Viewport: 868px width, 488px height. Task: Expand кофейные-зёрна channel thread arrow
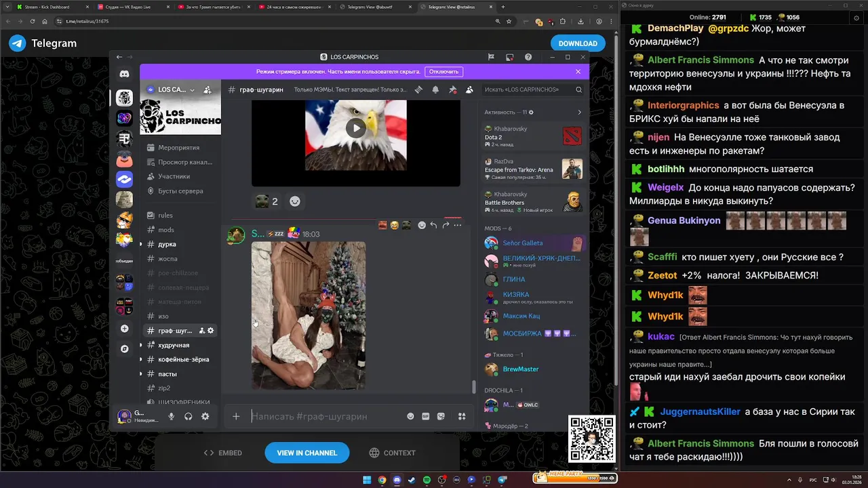pyautogui.click(x=140, y=359)
